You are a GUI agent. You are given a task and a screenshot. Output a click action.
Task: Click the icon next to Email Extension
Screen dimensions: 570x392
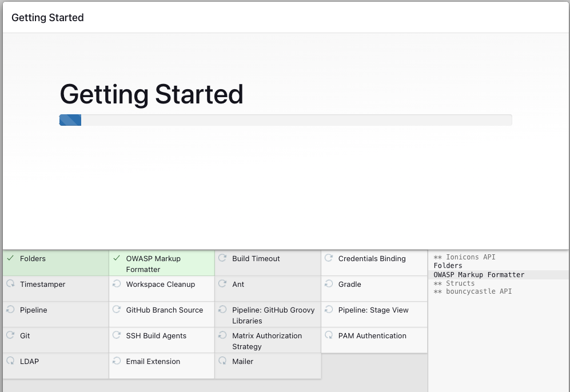(116, 361)
